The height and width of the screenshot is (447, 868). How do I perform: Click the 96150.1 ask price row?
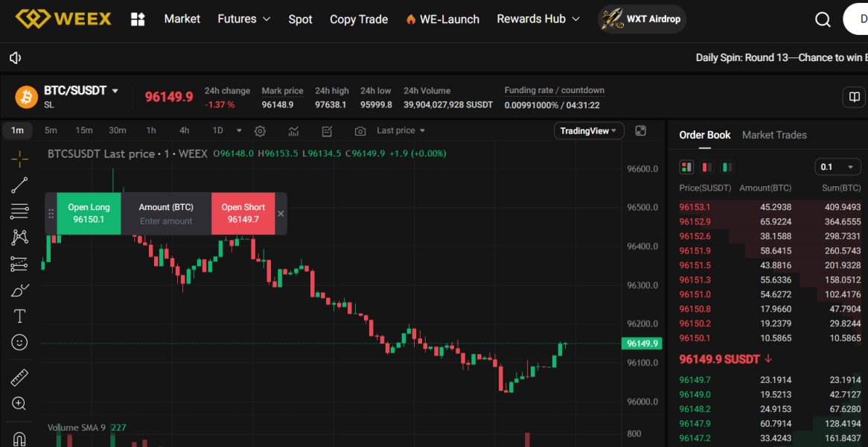[770, 338]
